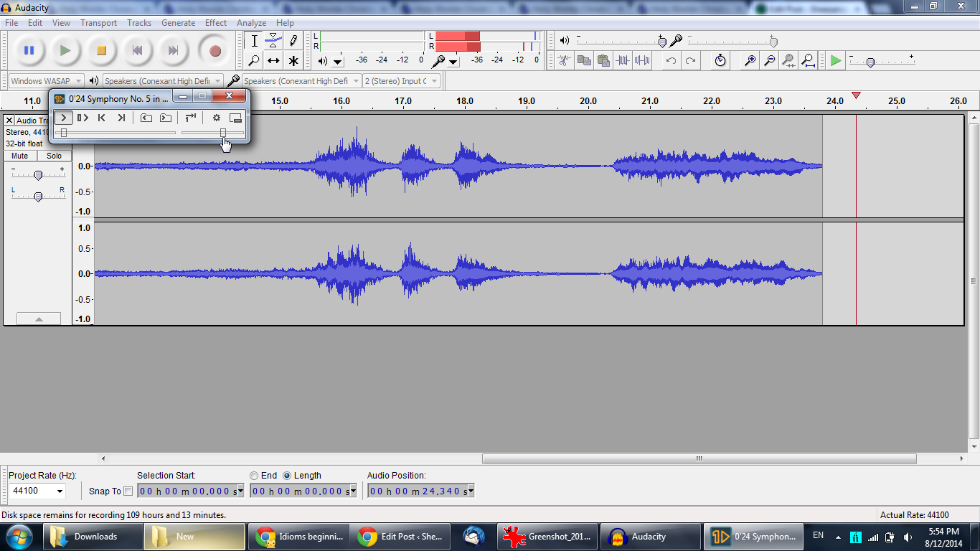Skip to End of the track
980x551 pixels.
[x=173, y=50]
